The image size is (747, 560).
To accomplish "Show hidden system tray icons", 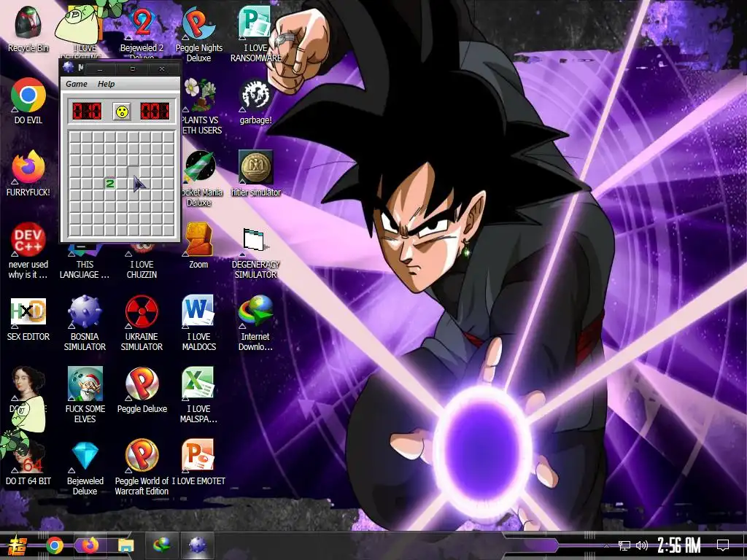I will click(x=606, y=545).
